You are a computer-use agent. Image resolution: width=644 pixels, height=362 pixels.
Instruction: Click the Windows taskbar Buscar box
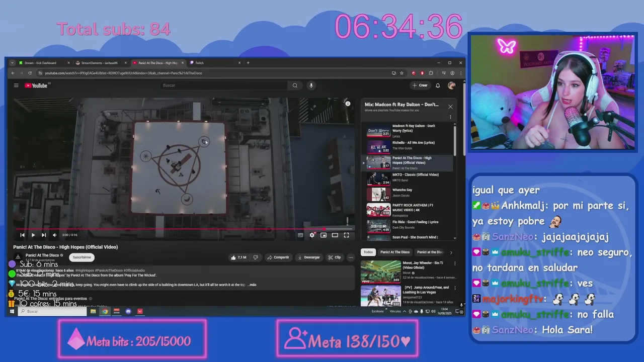[x=53, y=311]
